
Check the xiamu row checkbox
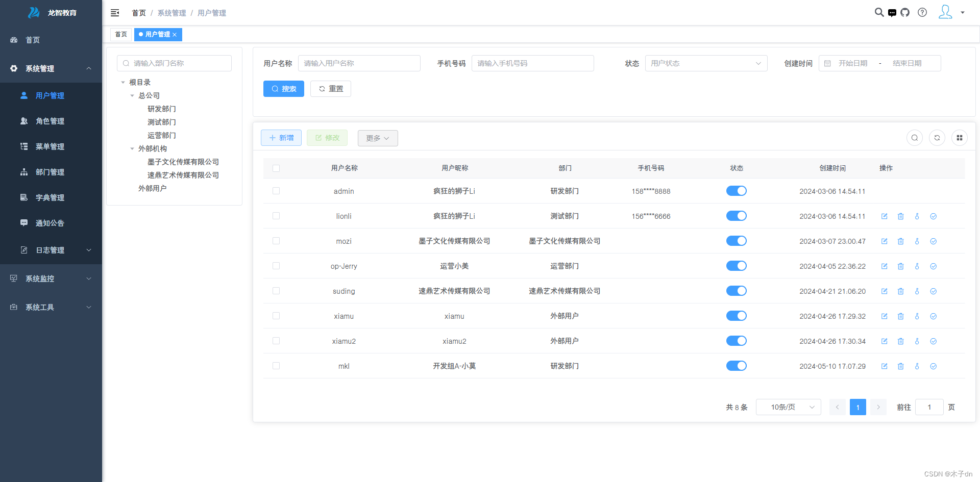276,316
